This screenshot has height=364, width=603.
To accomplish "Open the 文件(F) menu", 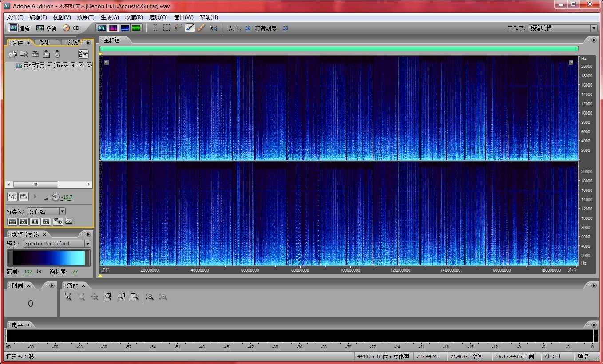I will 15,17.
